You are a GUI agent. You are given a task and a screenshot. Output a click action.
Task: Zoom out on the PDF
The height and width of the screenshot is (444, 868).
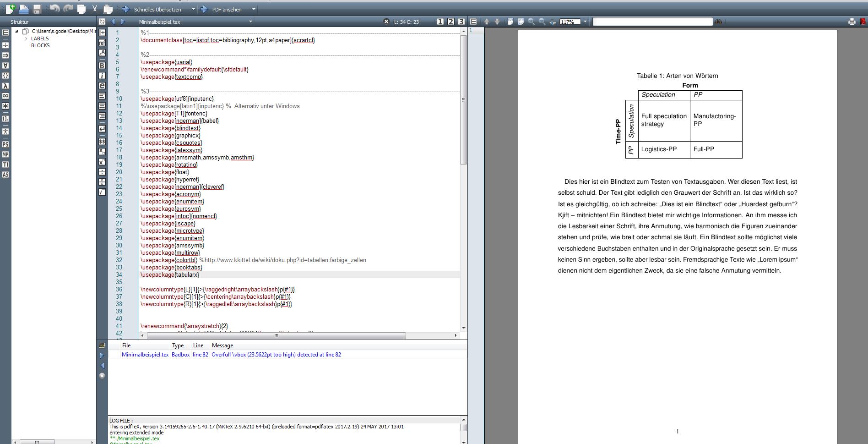point(542,22)
